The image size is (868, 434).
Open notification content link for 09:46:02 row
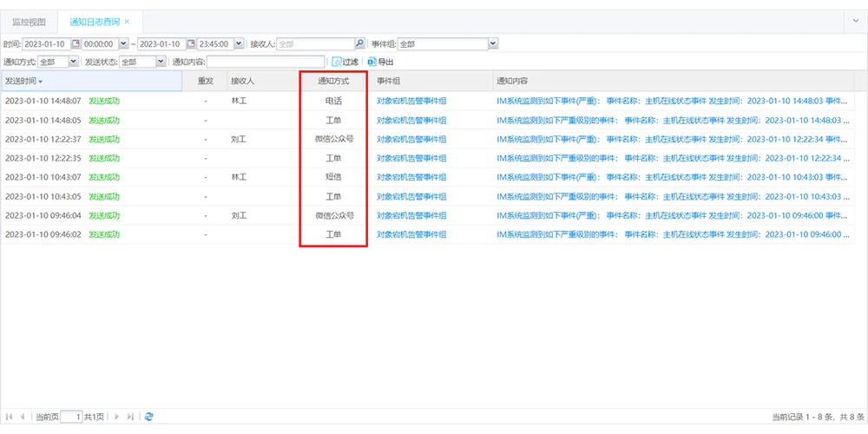pos(674,234)
